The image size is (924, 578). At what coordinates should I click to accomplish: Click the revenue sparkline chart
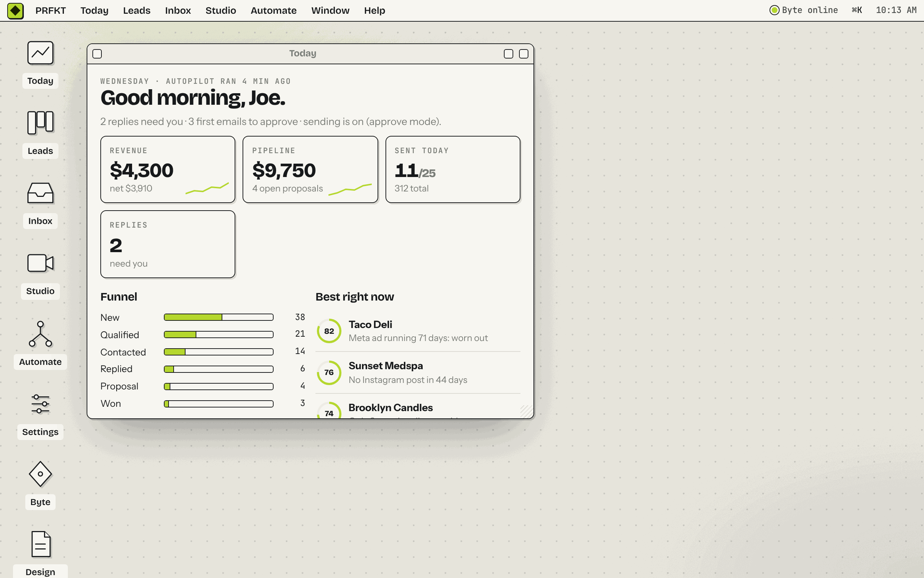click(207, 188)
